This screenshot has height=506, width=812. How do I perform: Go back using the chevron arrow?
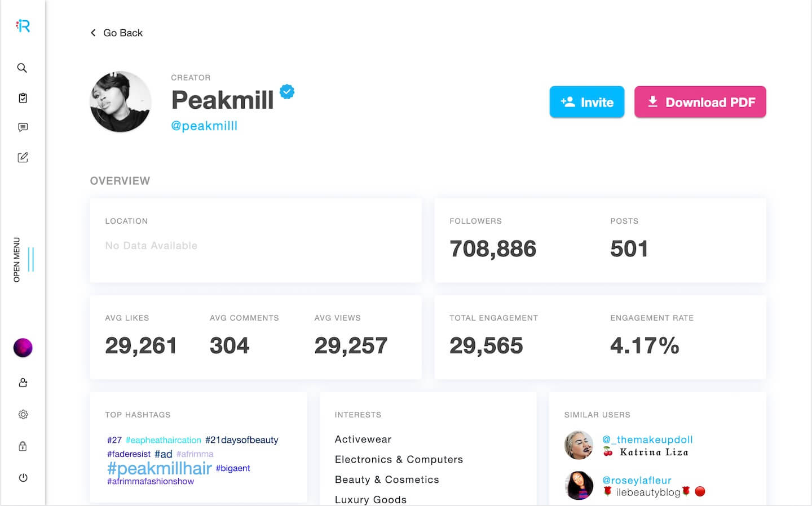point(93,33)
